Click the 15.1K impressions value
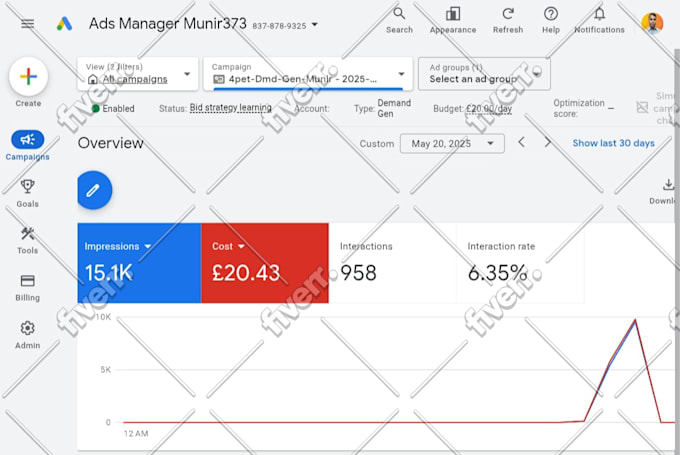Viewport: 680px width, 455px height. pos(108,273)
